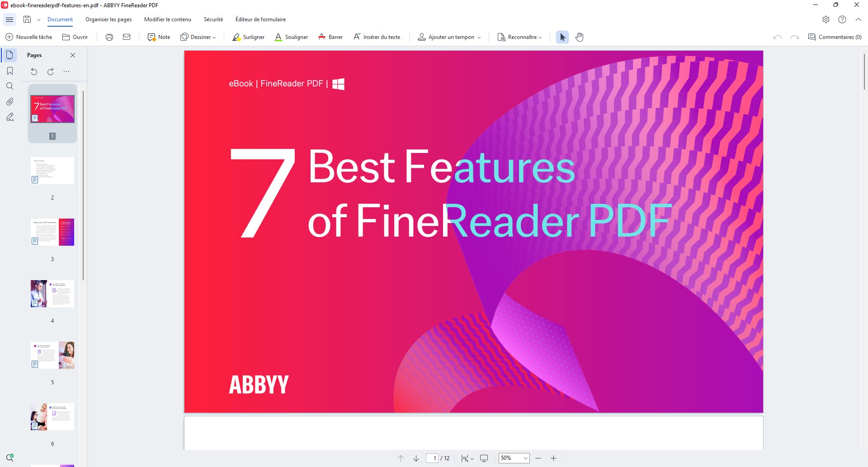Activate the arrow selection cursor tool

[562, 37]
